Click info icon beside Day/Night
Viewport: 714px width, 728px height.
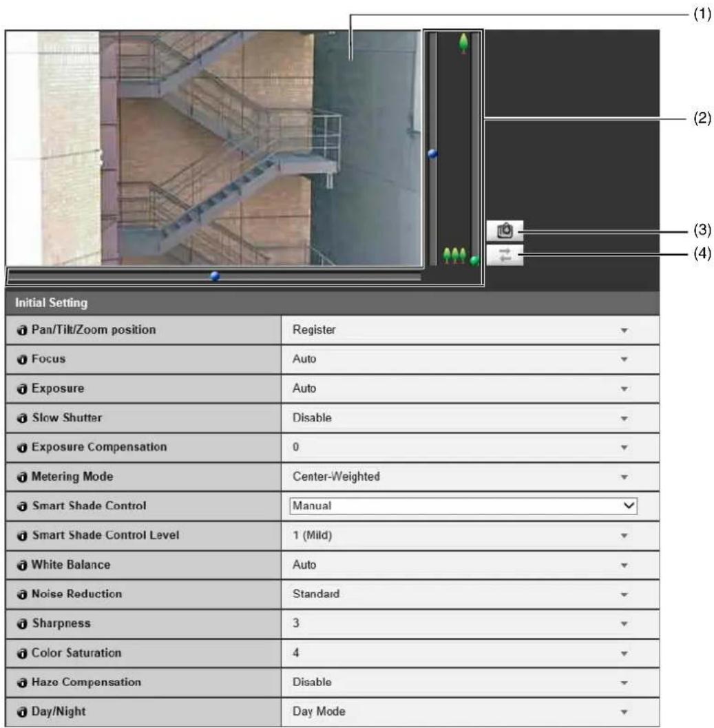coord(22,711)
